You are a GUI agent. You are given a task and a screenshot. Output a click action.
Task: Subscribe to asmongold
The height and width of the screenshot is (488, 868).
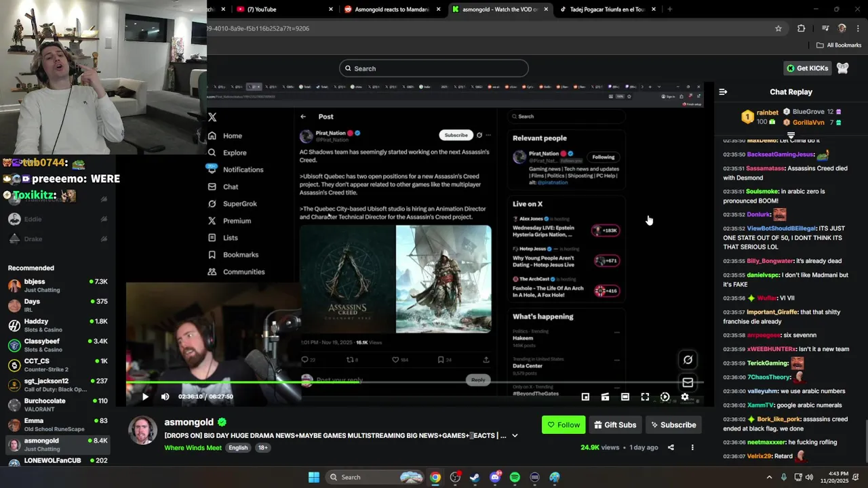point(673,425)
